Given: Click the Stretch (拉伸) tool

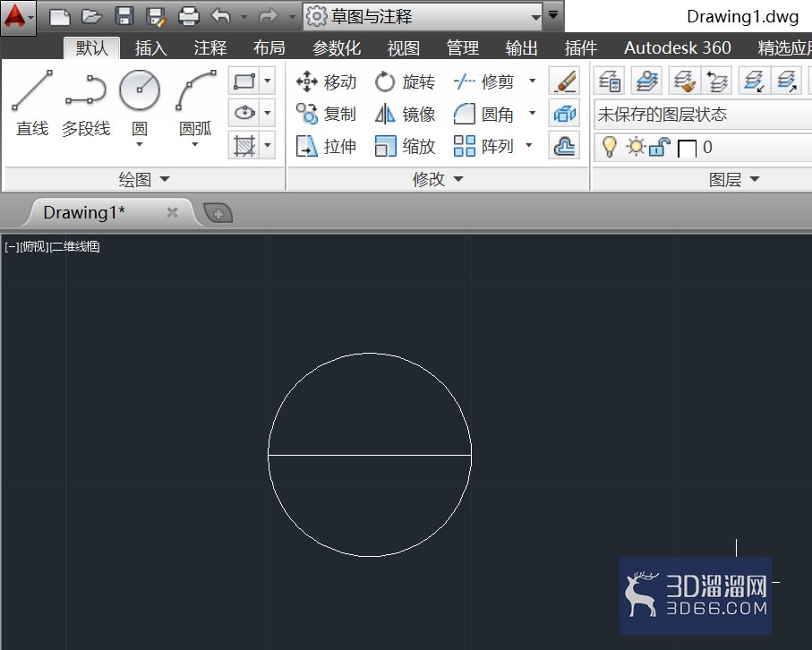Looking at the screenshot, I should [x=326, y=146].
